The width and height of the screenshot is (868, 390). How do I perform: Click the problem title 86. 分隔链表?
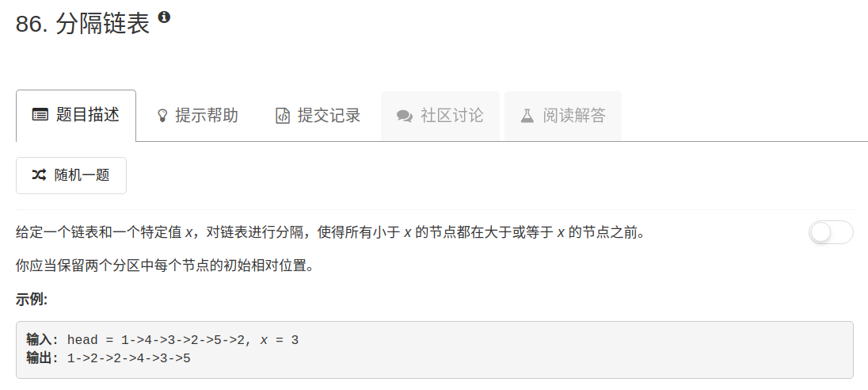(82, 24)
